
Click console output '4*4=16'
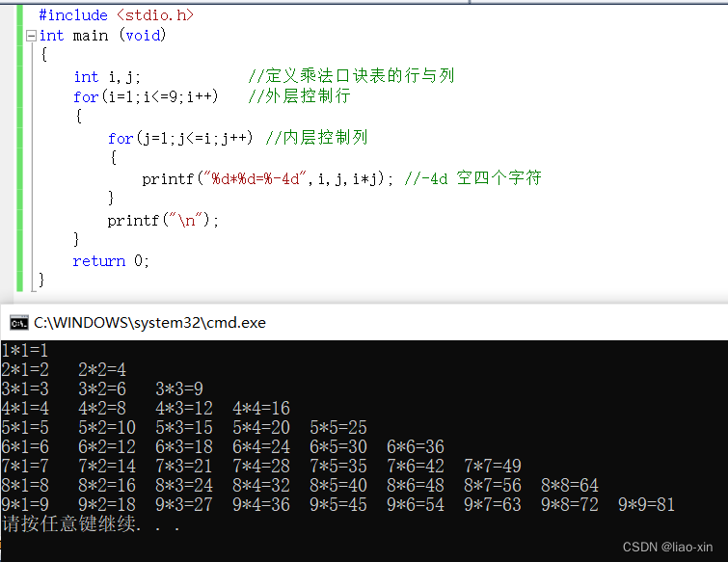(x=261, y=409)
